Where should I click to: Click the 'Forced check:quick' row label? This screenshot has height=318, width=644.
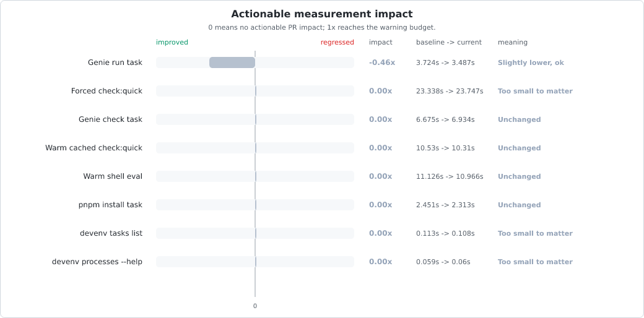(x=107, y=91)
